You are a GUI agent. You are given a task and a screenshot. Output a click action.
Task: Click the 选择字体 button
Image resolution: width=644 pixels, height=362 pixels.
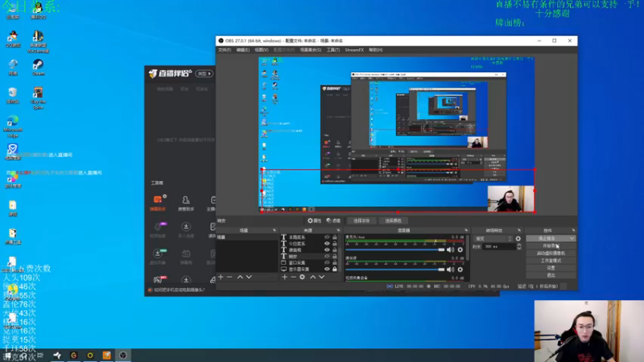click(x=361, y=220)
